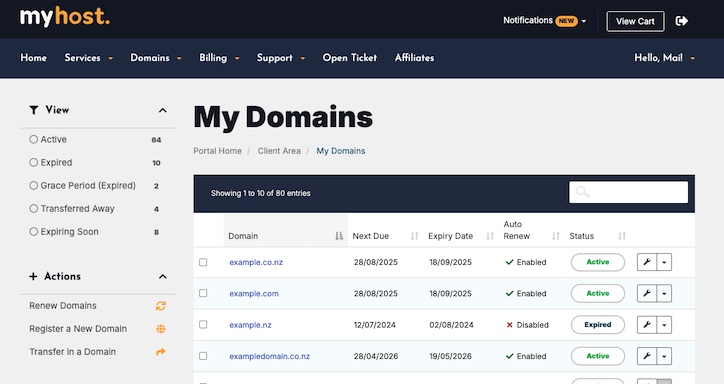
Task: Click the logout arrow icon in header
Action: pos(682,21)
